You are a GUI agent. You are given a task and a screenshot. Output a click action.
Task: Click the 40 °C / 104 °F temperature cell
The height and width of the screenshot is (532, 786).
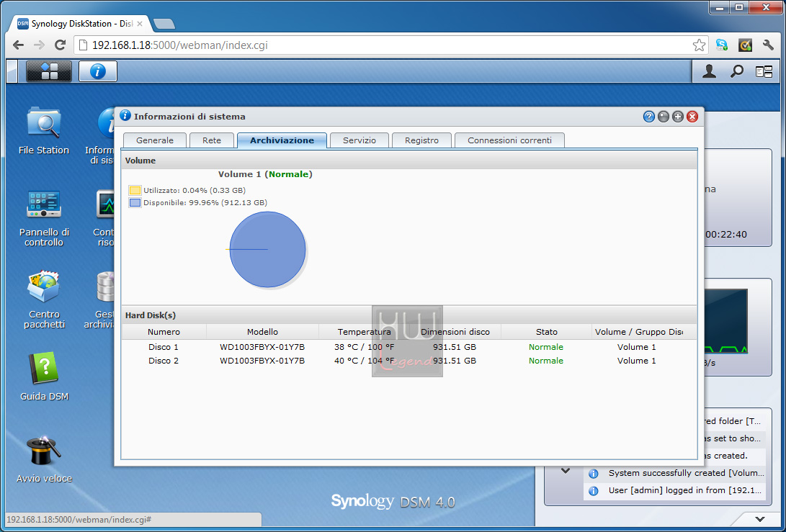(x=364, y=361)
